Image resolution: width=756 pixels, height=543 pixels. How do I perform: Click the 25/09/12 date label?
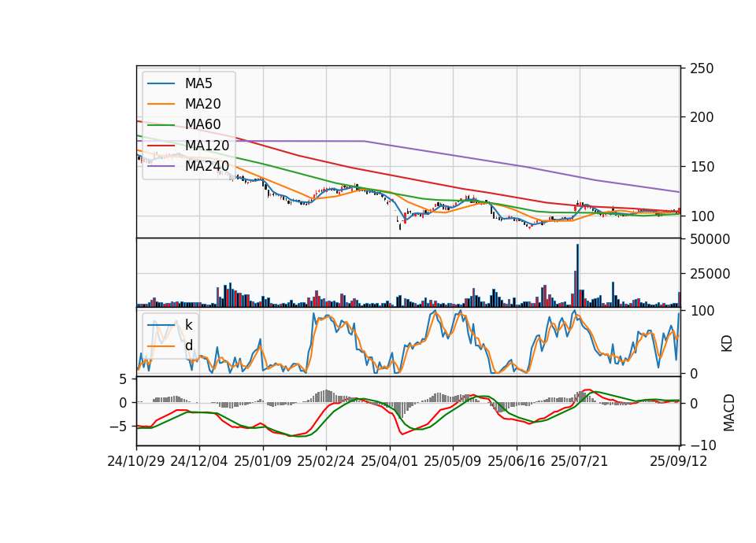678,461
